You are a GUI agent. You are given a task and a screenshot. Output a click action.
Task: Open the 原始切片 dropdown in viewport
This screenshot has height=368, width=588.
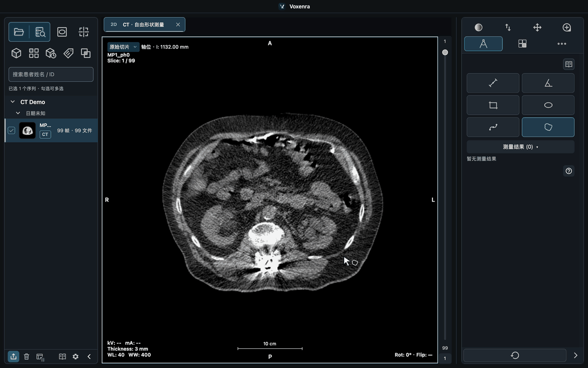[123, 47]
